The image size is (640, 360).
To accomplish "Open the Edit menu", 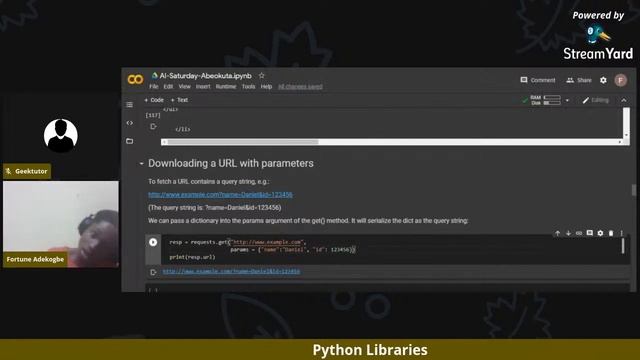I will point(168,87).
